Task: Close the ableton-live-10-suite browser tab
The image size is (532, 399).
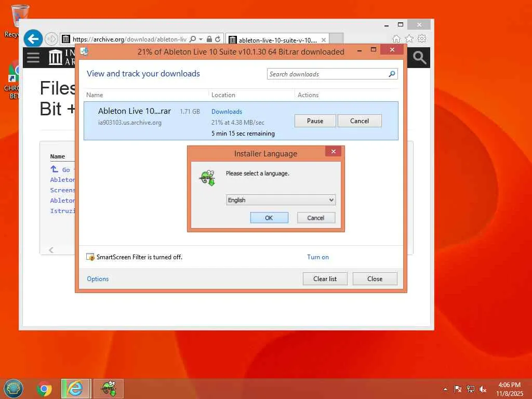Action: pos(324,40)
